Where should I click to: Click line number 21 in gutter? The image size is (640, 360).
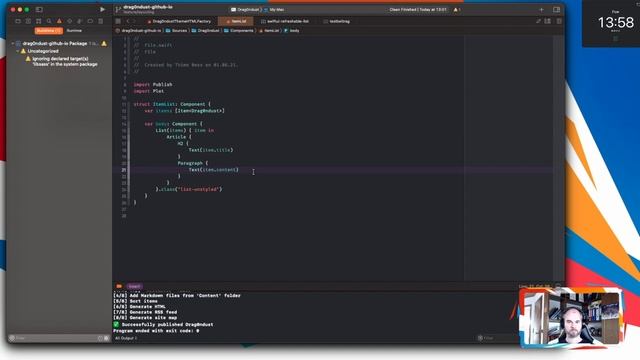pos(123,169)
